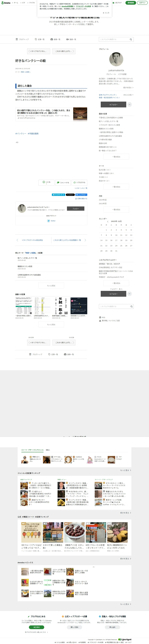Click the search magnifier icon in the top search box
The width and height of the screenshot is (149, 644).
click(131, 39)
